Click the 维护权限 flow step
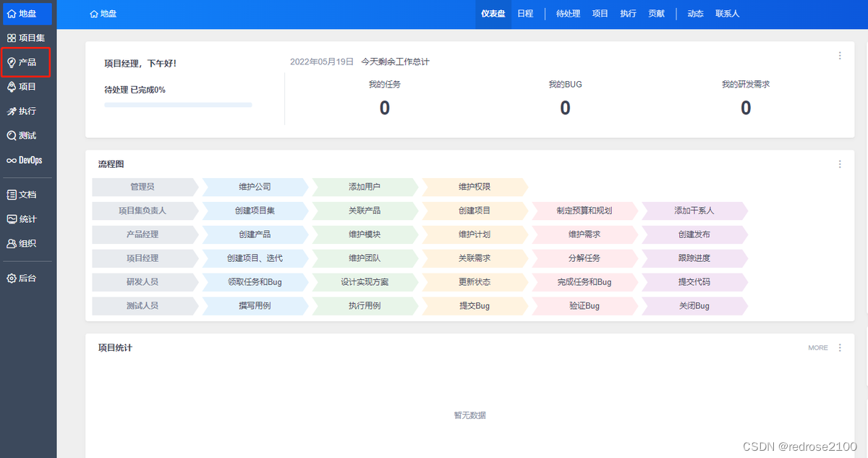Image resolution: width=868 pixels, height=458 pixels. pyautogui.click(x=475, y=187)
